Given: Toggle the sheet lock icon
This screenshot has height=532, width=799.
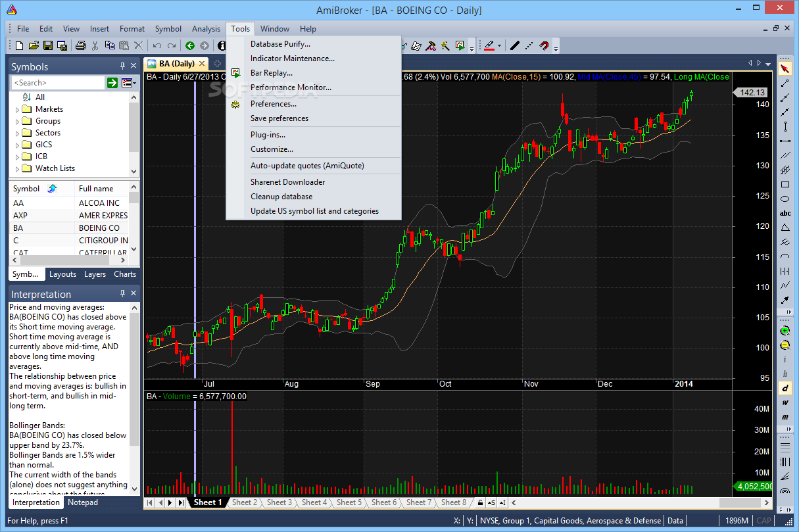Looking at the screenshot, I should click(x=481, y=502).
